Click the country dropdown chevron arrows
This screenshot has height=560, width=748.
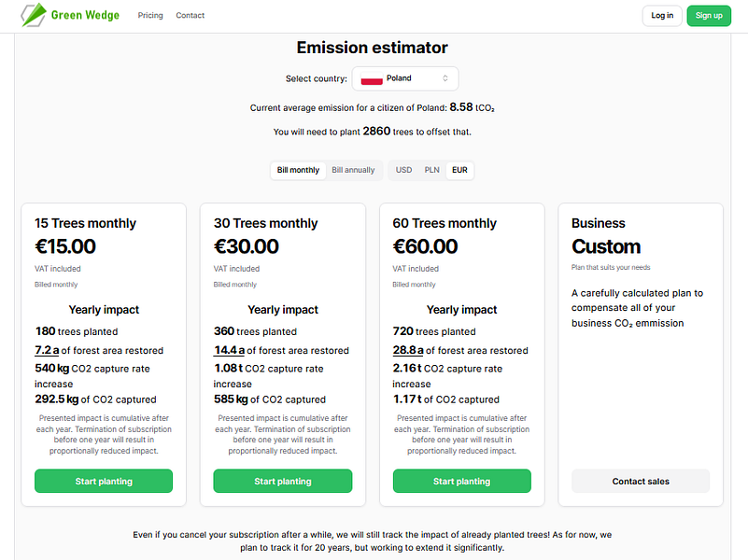pos(445,78)
